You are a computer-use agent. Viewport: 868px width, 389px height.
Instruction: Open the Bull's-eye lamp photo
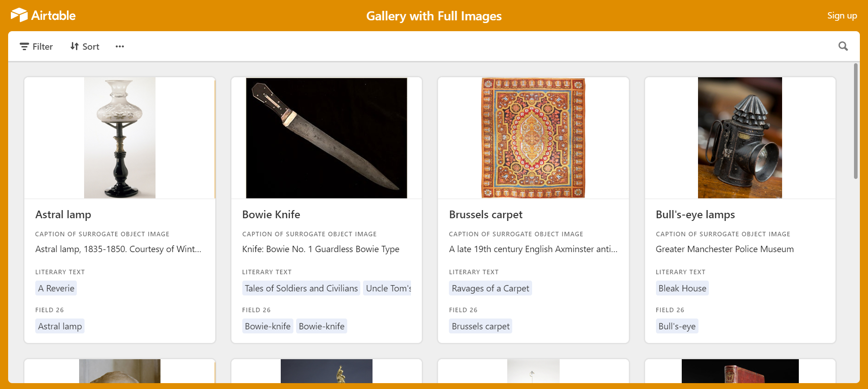tap(740, 138)
